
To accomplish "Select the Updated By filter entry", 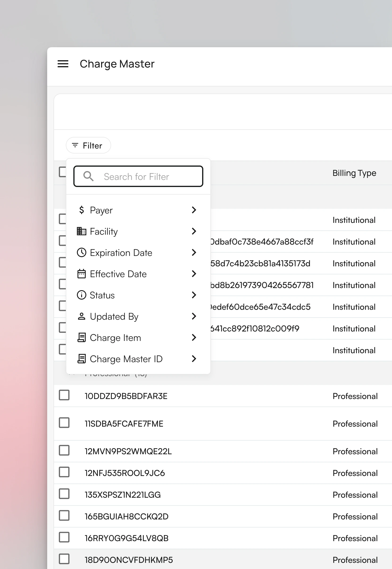I will (114, 316).
